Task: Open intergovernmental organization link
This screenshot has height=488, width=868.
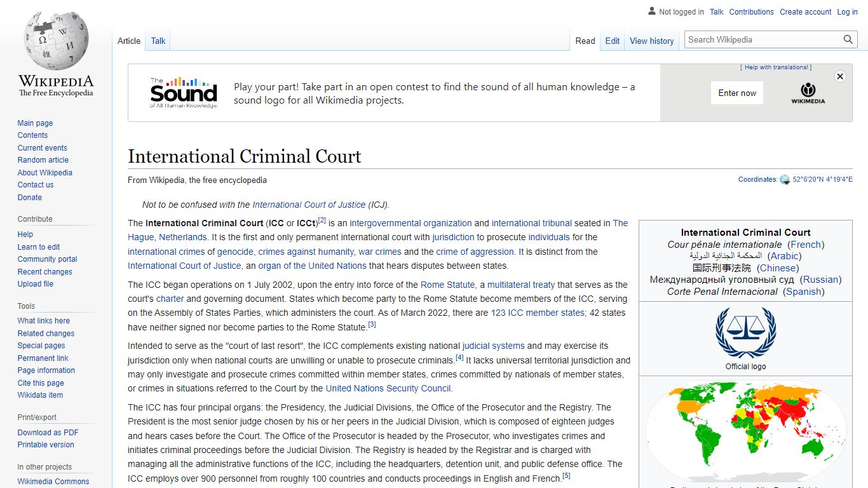Action: [410, 223]
